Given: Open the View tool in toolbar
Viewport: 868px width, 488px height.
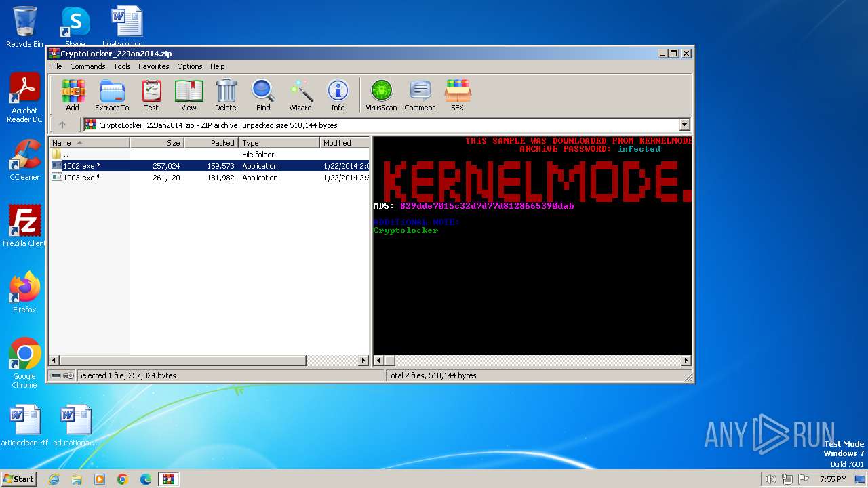Looking at the screenshot, I should click(x=189, y=95).
